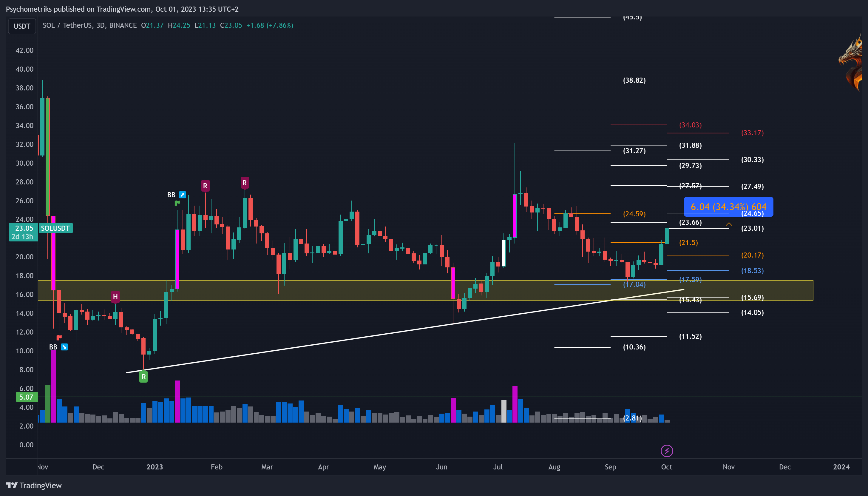Viewport: 868px width, 496px height.
Task: Click the (11.52) level label
Action: point(690,336)
